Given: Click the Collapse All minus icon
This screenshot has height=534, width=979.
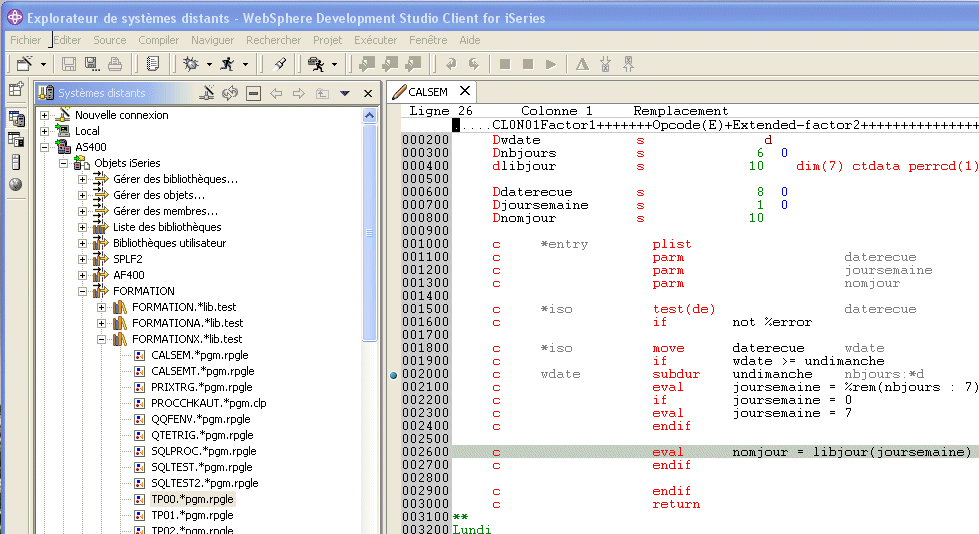Looking at the screenshot, I should coord(253,94).
